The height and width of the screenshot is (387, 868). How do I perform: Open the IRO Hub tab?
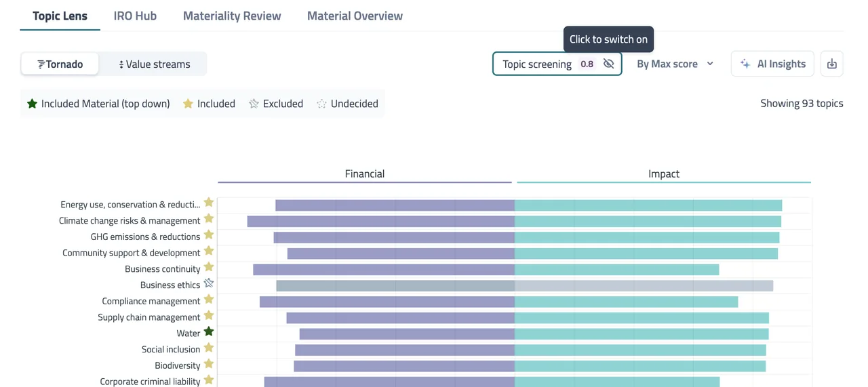135,16
